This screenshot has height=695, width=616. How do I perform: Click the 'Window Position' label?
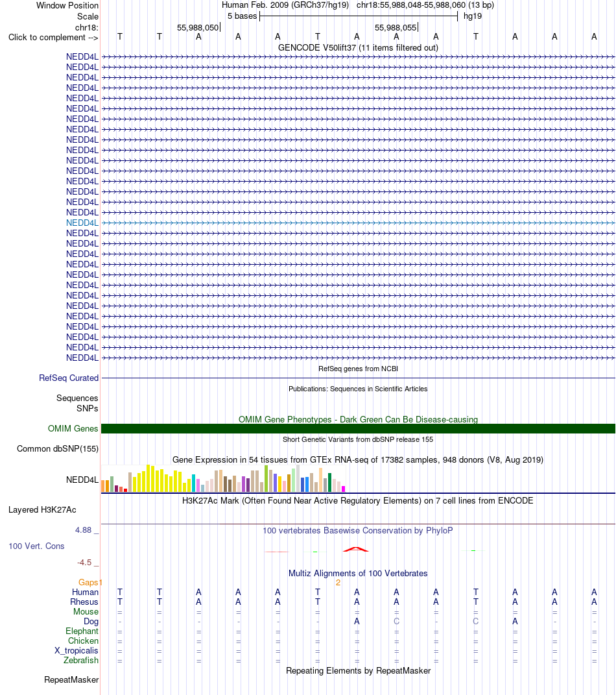pyautogui.click(x=67, y=5)
